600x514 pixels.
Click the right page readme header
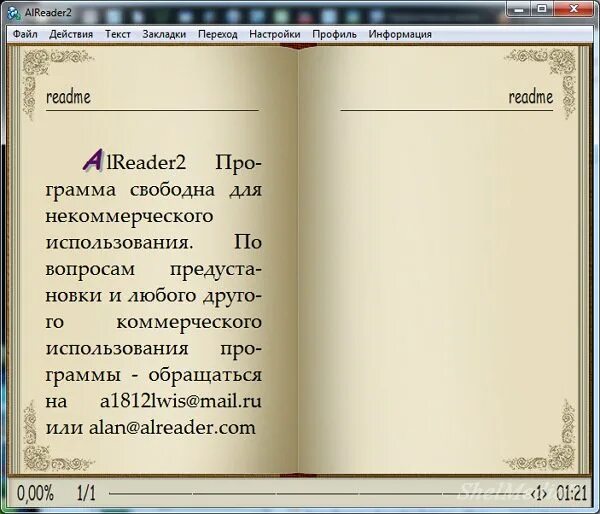pyautogui.click(x=530, y=96)
